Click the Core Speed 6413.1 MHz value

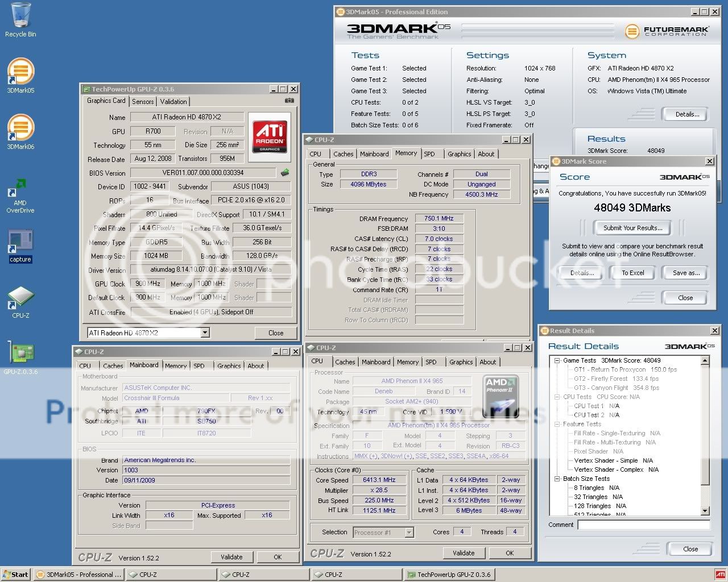point(380,480)
